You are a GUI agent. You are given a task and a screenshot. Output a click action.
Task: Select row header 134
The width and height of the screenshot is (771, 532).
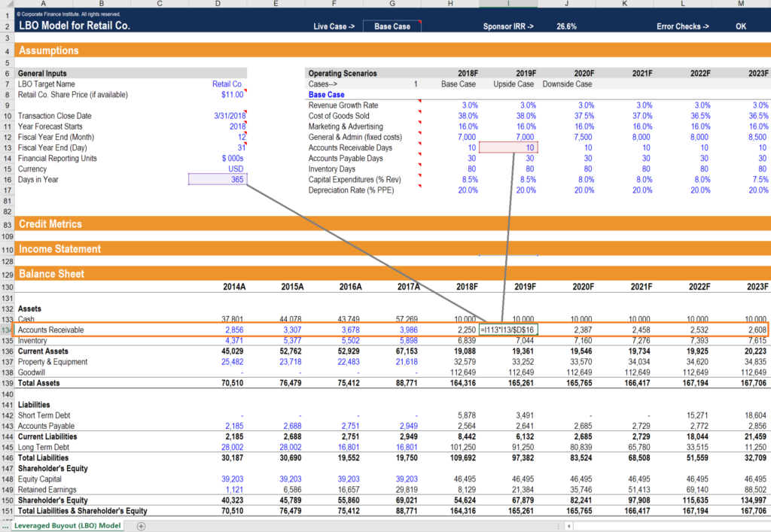[x=6, y=330]
